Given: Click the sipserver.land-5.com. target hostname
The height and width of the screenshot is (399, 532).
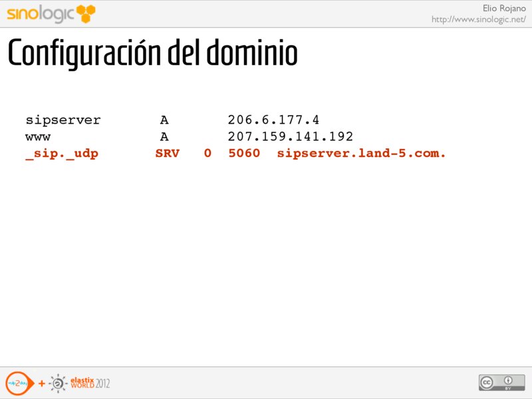Looking at the screenshot, I should point(361,154).
